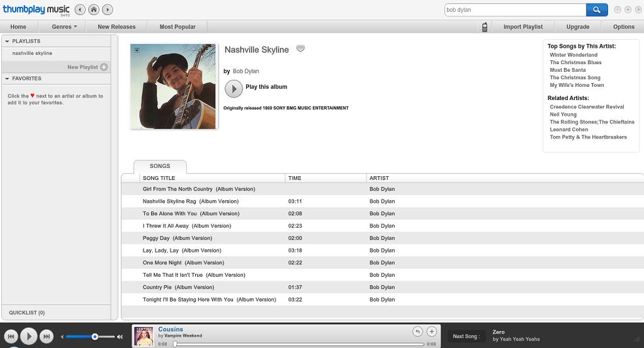Screen dimensions: 644x348
Task: Collapse the Favorites section
Action: (x=7, y=79)
